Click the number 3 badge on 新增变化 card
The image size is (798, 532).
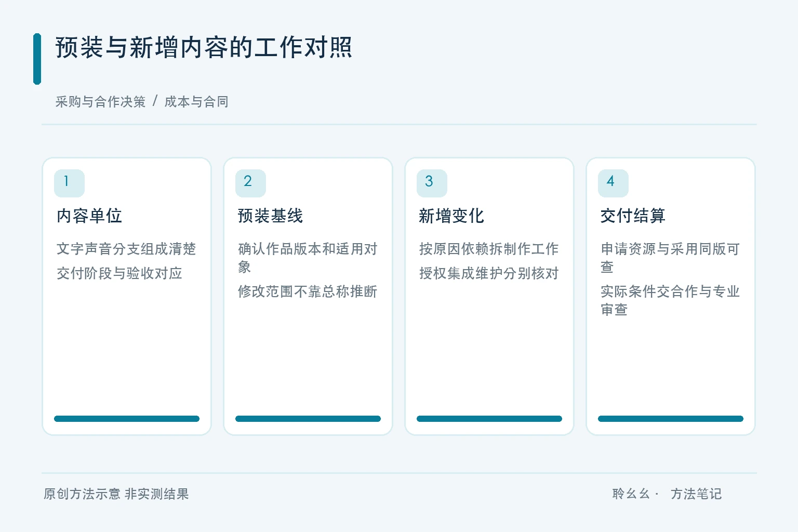pyautogui.click(x=432, y=183)
